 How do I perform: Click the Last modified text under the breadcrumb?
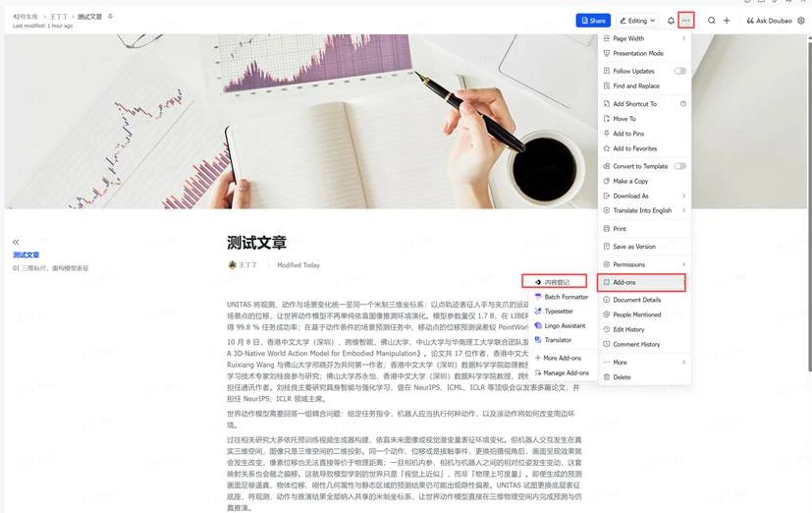43,26
